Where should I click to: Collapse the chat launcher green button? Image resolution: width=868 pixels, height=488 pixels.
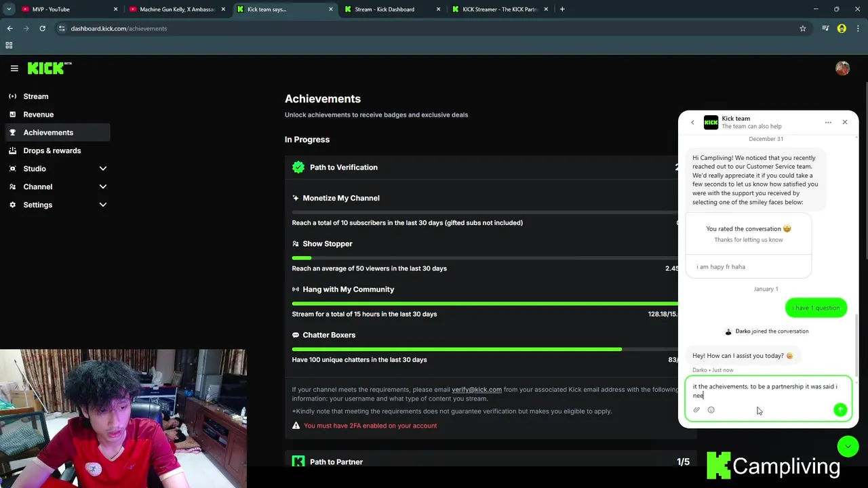coord(848,446)
